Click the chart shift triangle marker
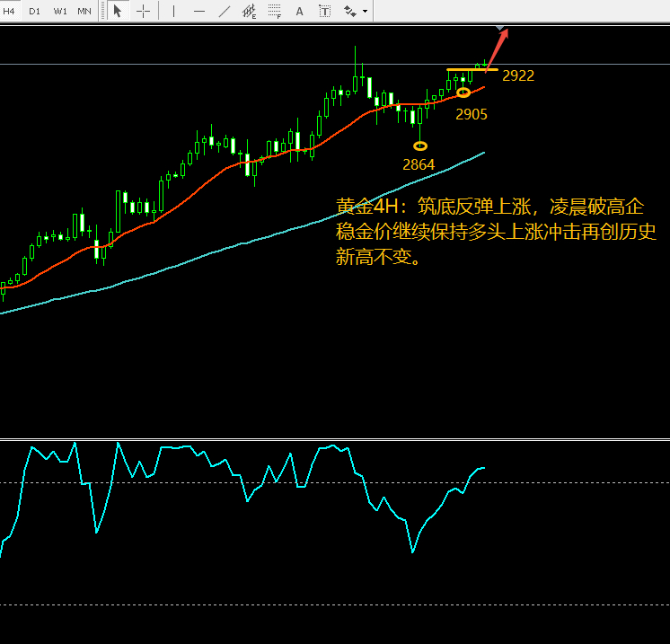Screen dimensions: 670x644 tap(499, 29)
